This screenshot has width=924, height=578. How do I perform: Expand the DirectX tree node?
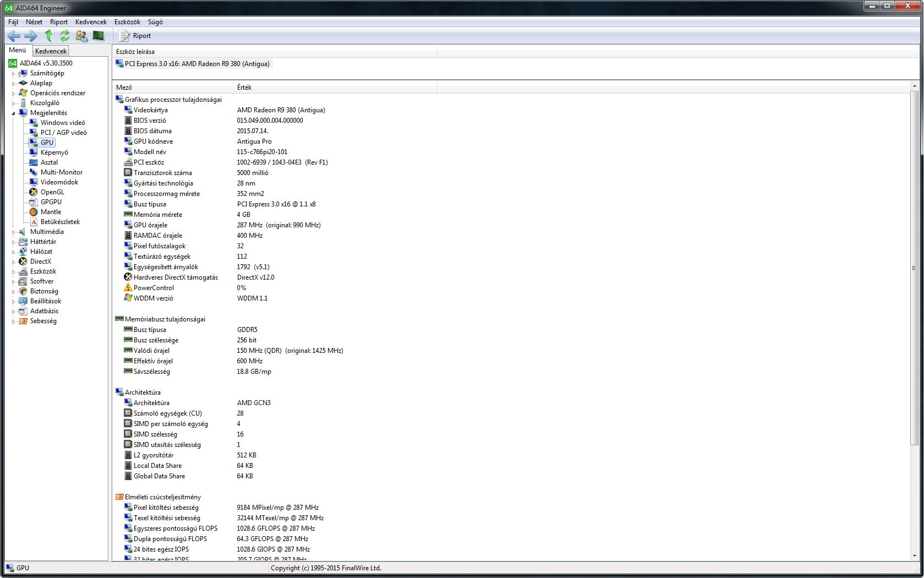click(14, 261)
